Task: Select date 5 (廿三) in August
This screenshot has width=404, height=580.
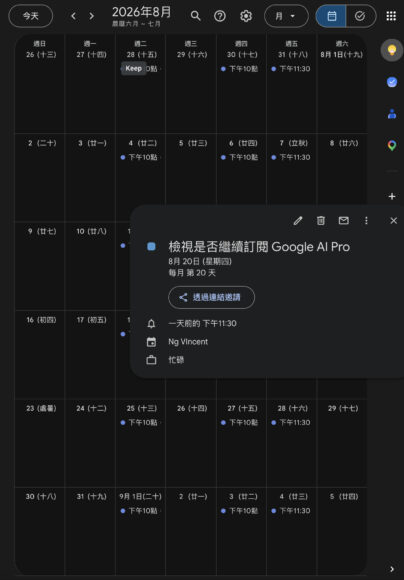Action: tap(192, 143)
